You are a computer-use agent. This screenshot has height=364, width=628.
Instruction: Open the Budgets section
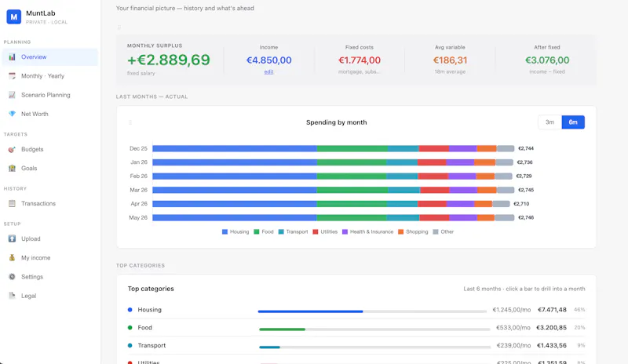(50, 149)
